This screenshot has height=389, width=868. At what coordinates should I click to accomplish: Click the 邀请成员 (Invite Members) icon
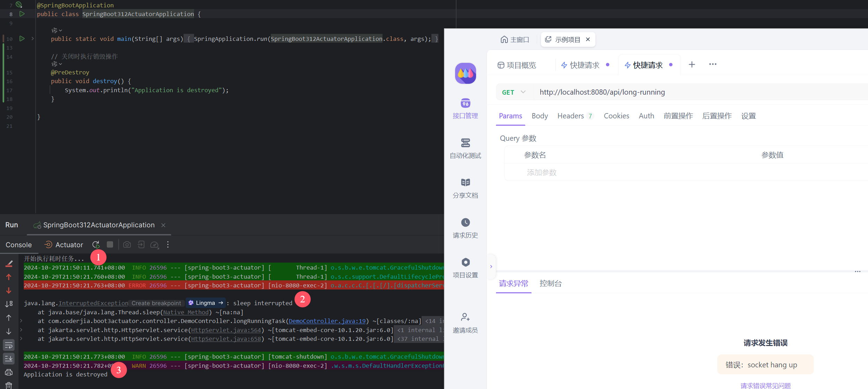(x=465, y=316)
